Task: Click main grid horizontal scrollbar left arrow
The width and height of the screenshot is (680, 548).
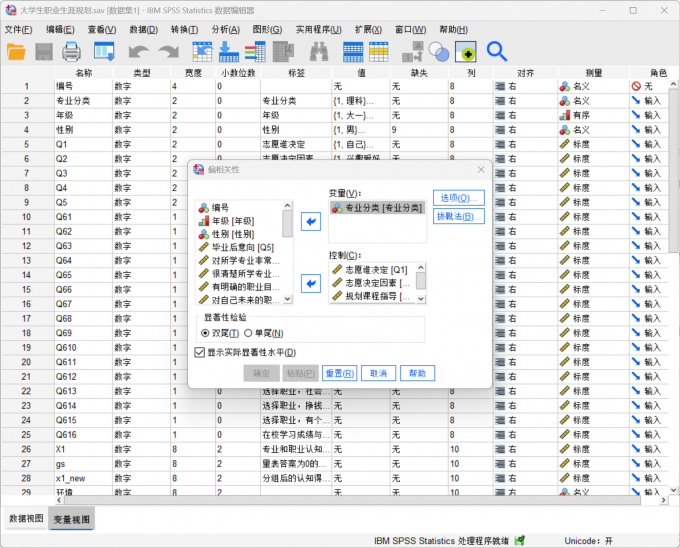Action: tap(59, 500)
